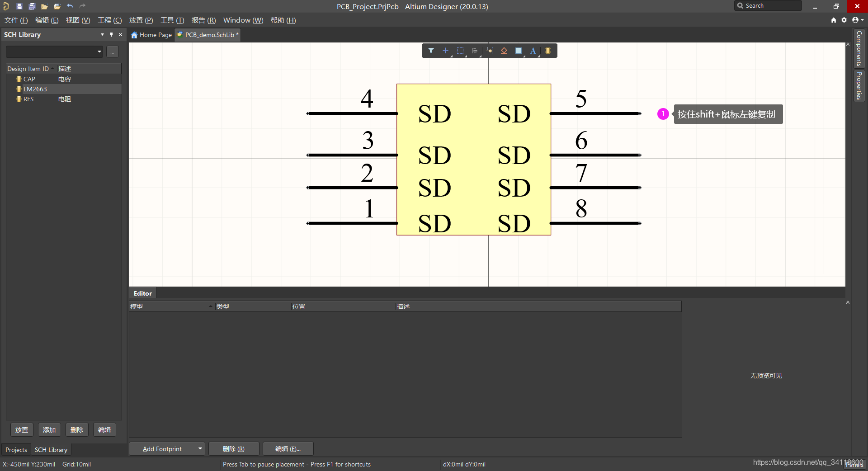Open the 报告 (R) menu
Viewport: 868px width, 471px height.
click(x=203, y=20)
